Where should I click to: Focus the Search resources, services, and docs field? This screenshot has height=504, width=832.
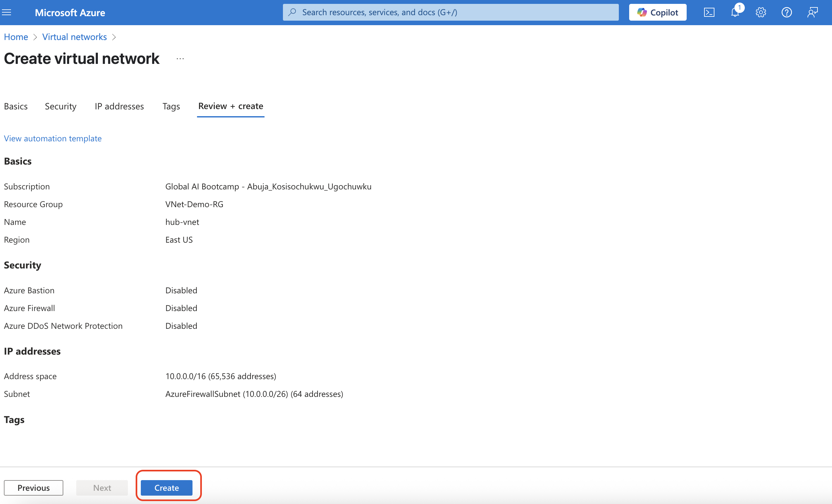[x=451, y=12]
